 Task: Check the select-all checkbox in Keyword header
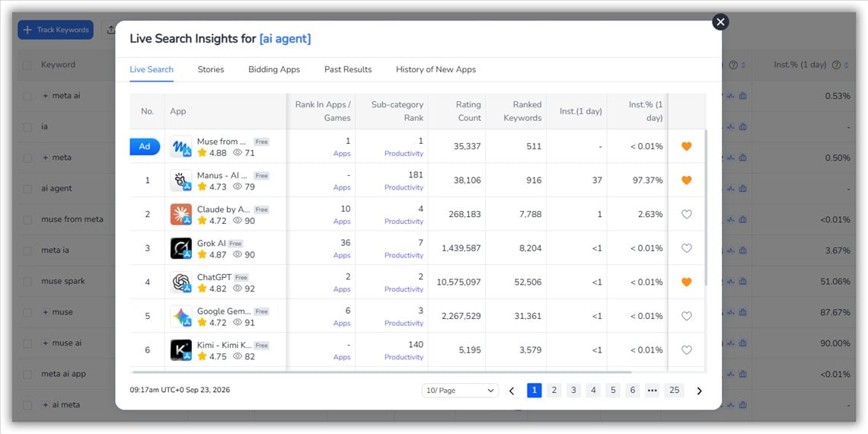pos(27,65)
